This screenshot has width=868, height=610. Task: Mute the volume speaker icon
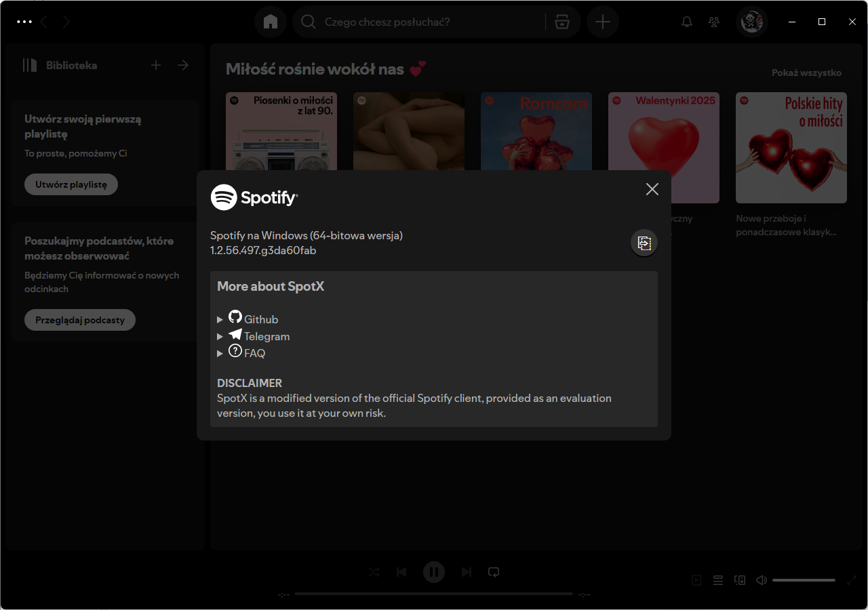[762, 580]
